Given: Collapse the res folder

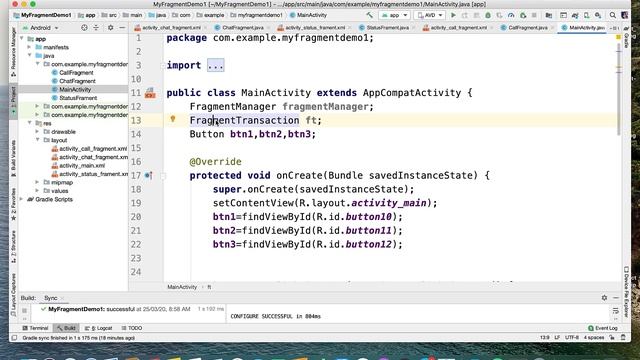Looking at the screenshot, I should tap(30, 123).
